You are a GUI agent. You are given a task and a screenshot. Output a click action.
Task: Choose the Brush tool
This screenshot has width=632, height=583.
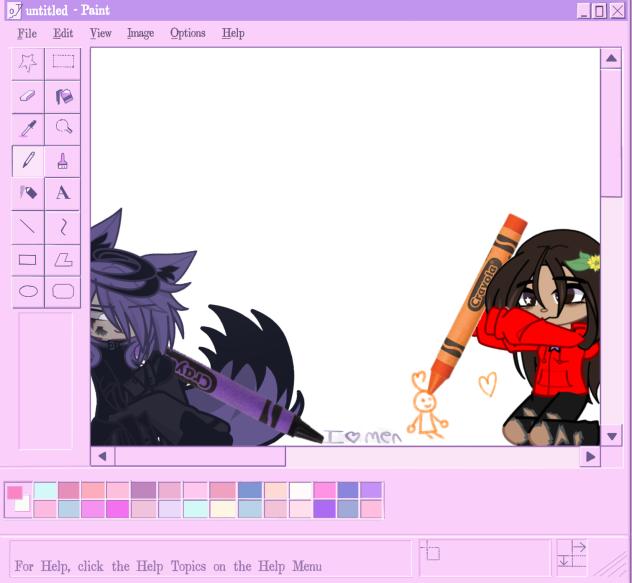click(63, 161)
